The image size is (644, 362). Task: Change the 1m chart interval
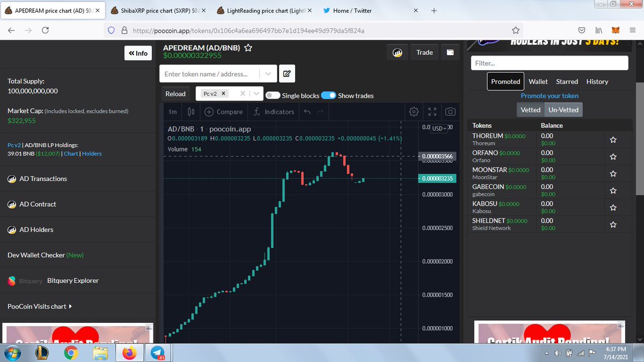tap(172, 112)
